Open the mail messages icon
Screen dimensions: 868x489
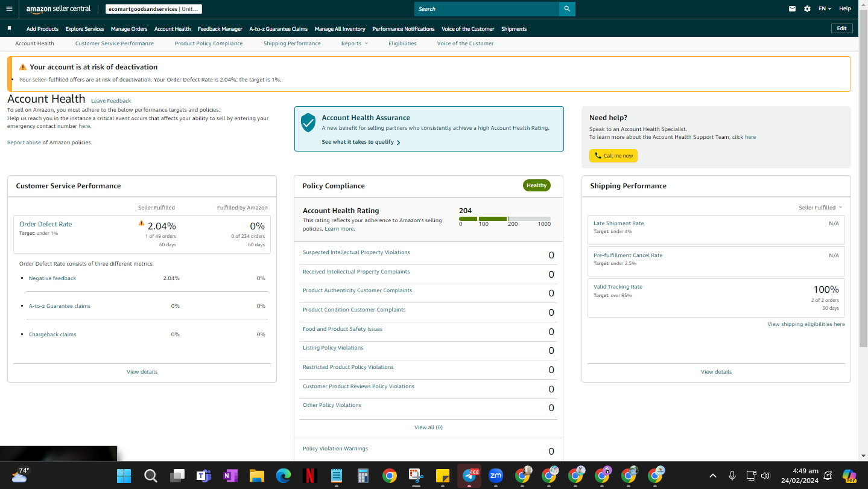(x=793, y=9)
